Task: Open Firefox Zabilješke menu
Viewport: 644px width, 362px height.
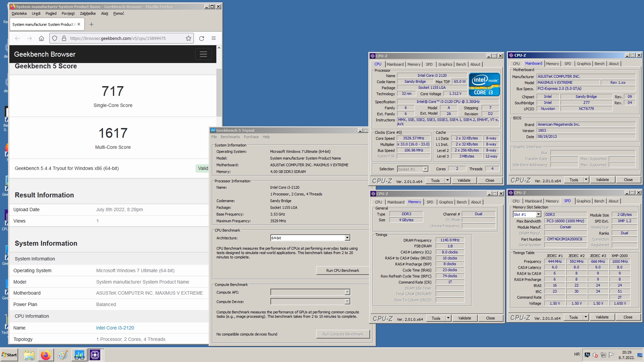Action: coord(88,13)
